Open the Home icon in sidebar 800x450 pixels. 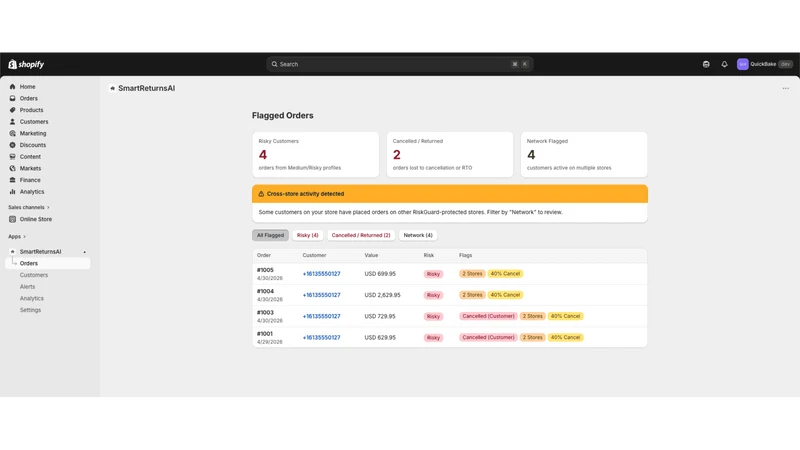pyautogui.click(x=12, y=87)
